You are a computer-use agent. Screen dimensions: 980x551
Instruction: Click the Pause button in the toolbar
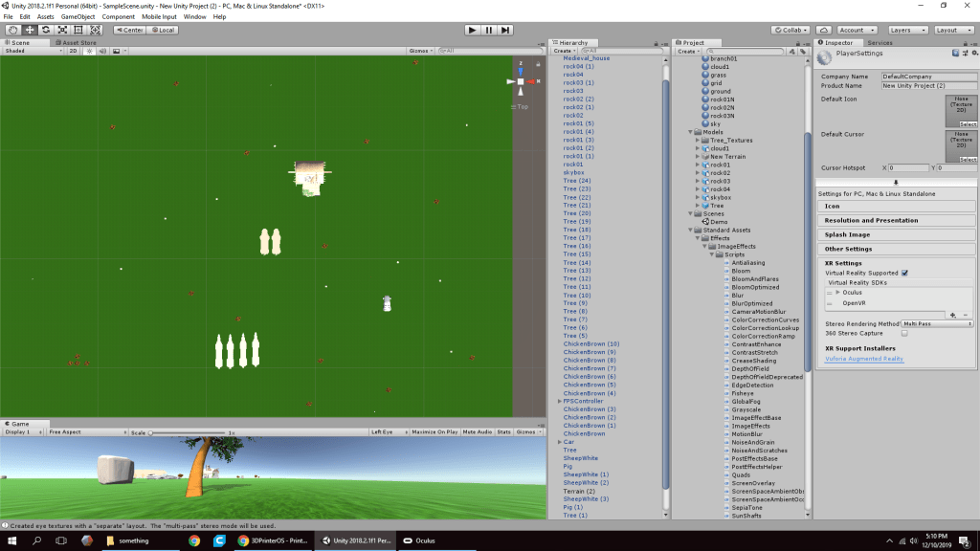click(489, 30)
